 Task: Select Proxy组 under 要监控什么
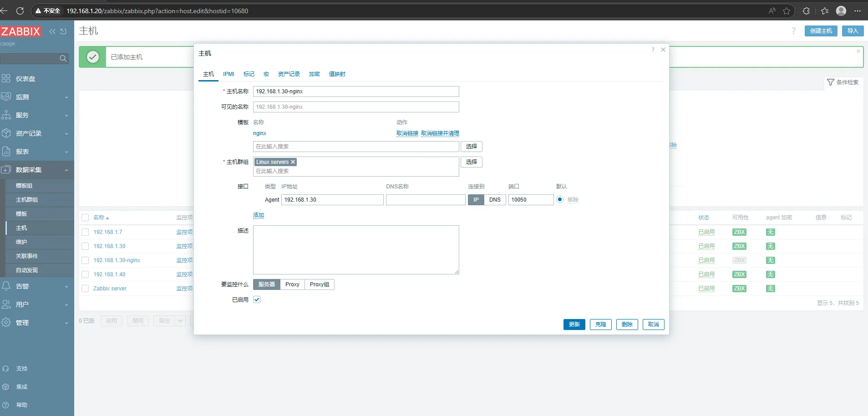pyautogui.click(x=320, y=284)
